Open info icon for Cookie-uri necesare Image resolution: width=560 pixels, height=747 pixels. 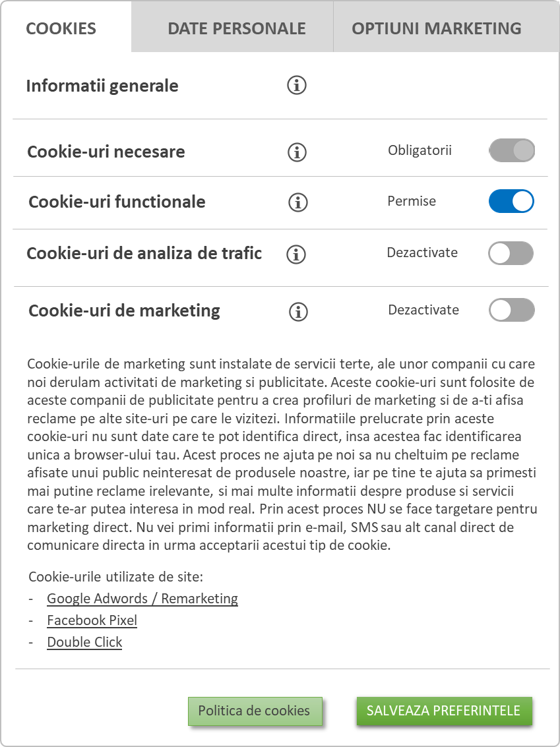297,152
